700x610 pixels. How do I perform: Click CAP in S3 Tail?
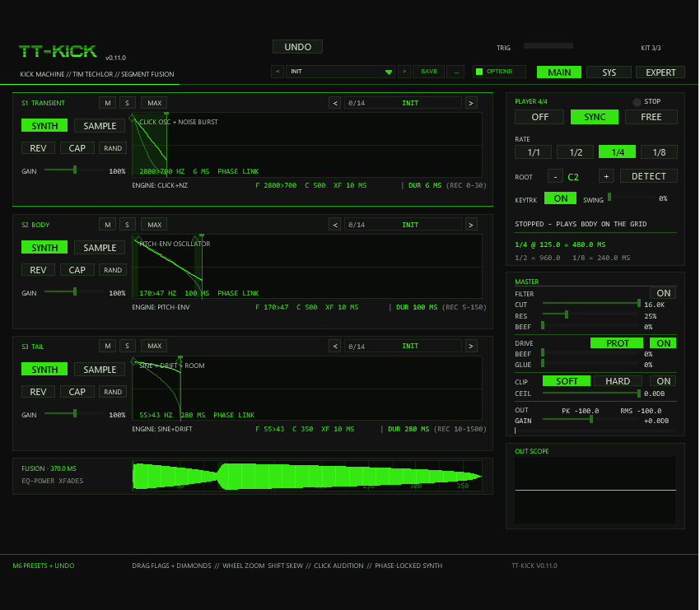[77, 392]
